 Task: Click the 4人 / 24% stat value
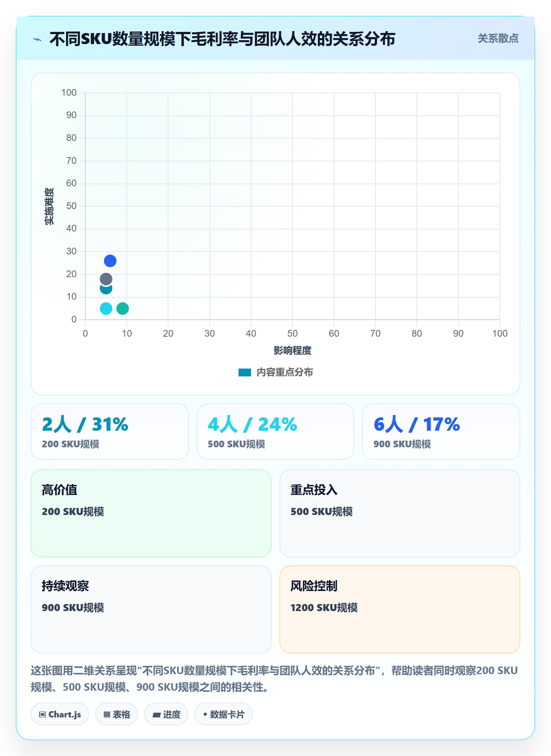252,424
